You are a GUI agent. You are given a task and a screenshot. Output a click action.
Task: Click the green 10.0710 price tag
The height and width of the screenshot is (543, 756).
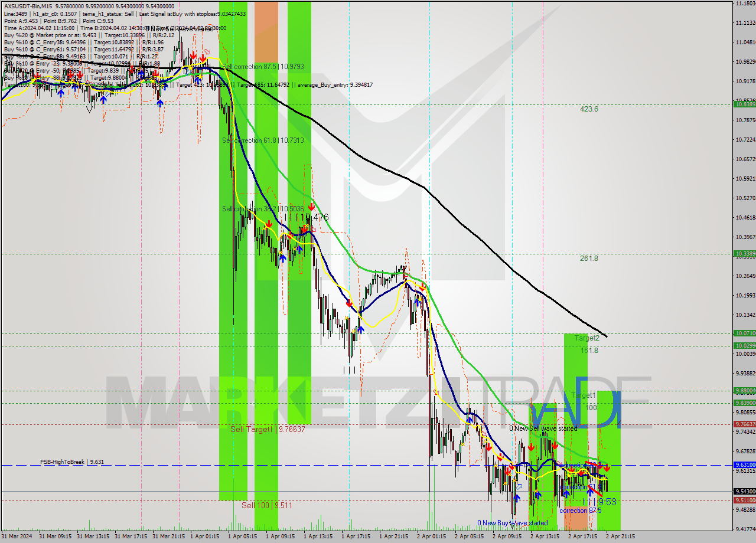744,333
